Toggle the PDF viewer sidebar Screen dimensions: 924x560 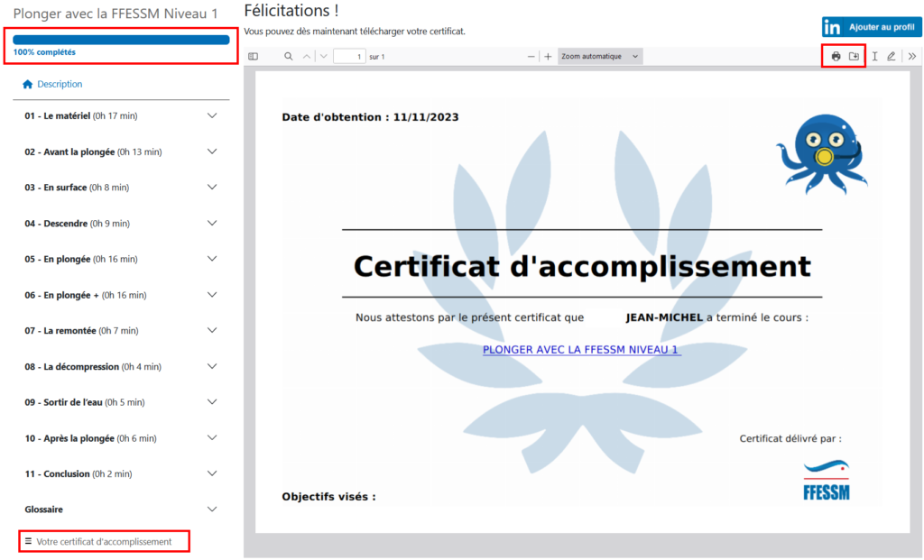click(x=254, y=57)
